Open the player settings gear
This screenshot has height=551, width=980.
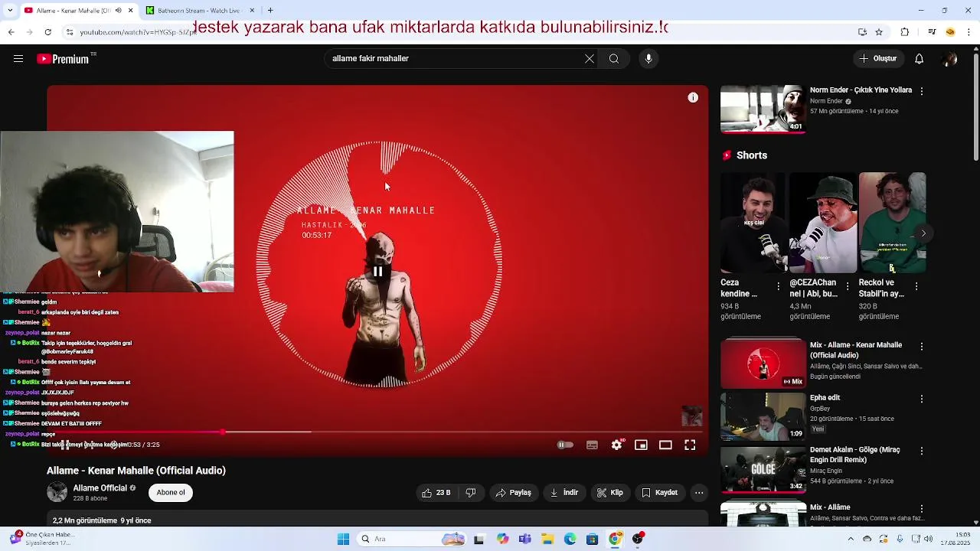tap(617, 445)
